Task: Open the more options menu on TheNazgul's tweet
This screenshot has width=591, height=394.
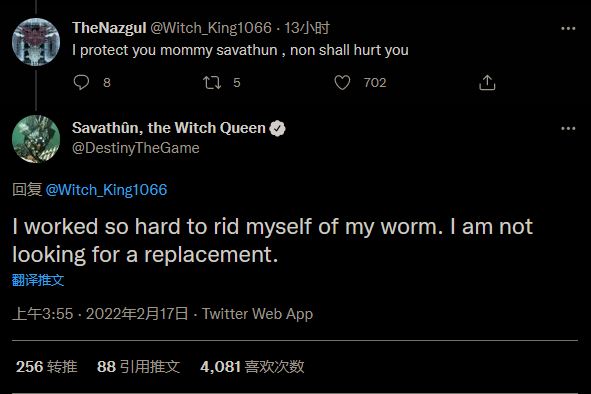Action: point(568,28)
